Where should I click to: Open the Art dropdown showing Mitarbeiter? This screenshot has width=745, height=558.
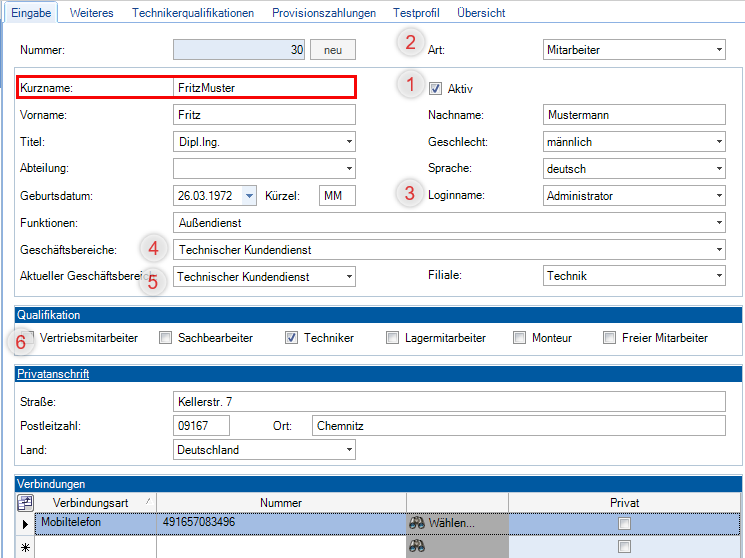pos(719,50)
